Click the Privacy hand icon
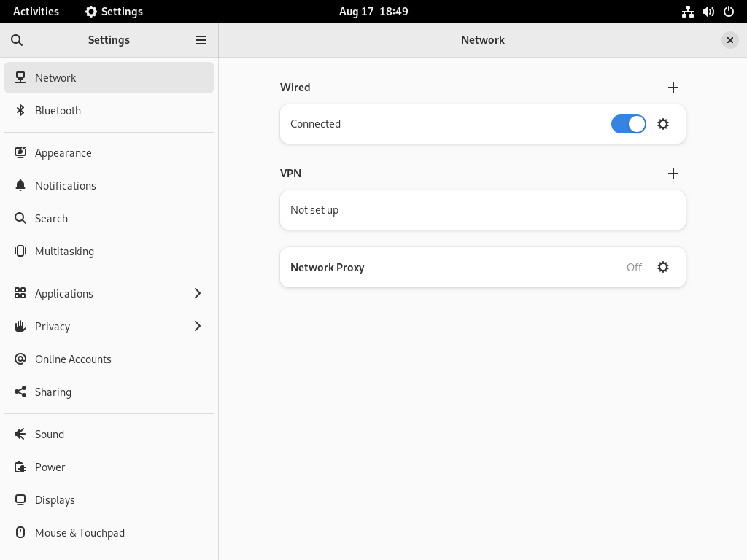Screen dimensions: 747x560 (x=20, y=326)
